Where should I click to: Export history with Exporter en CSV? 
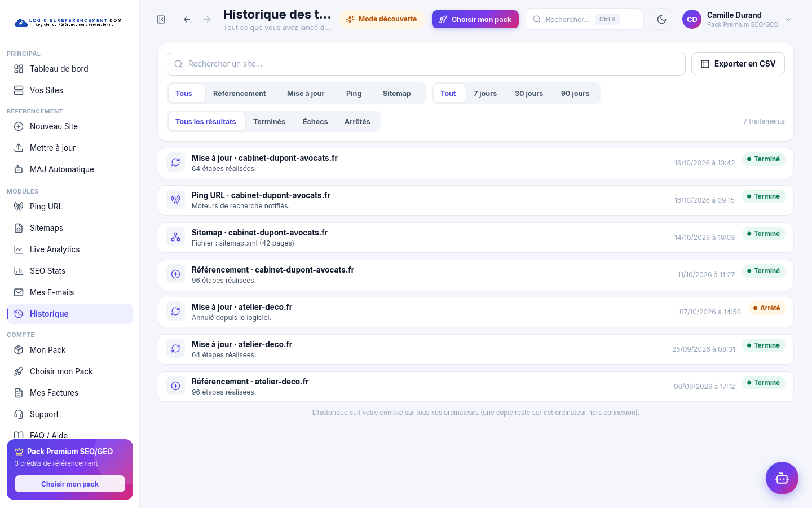(x=738, y=64)
